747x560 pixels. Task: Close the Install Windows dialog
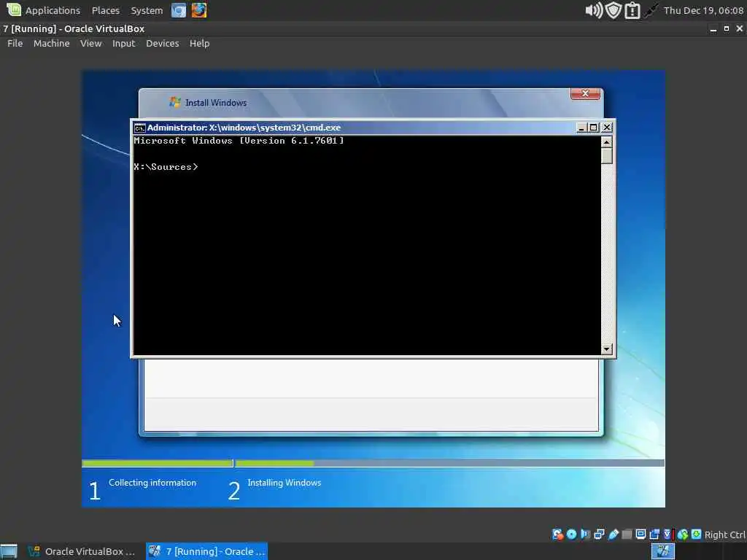tap(585, 94)
